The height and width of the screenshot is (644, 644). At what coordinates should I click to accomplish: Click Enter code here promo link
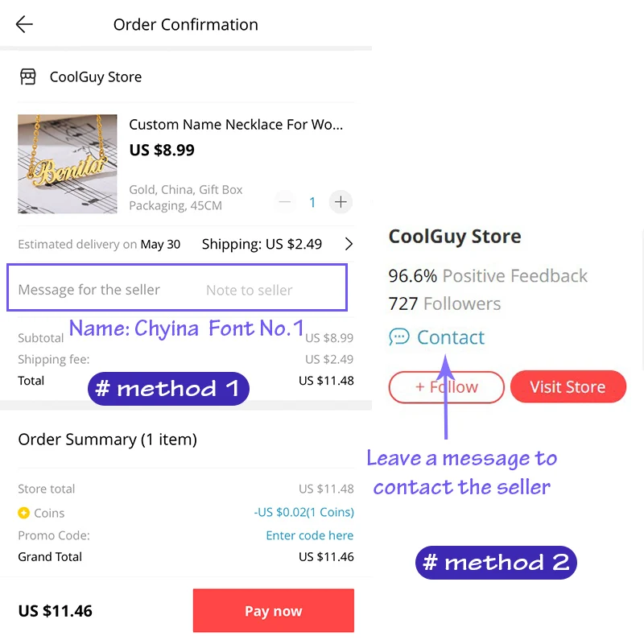tap(309, 535)
